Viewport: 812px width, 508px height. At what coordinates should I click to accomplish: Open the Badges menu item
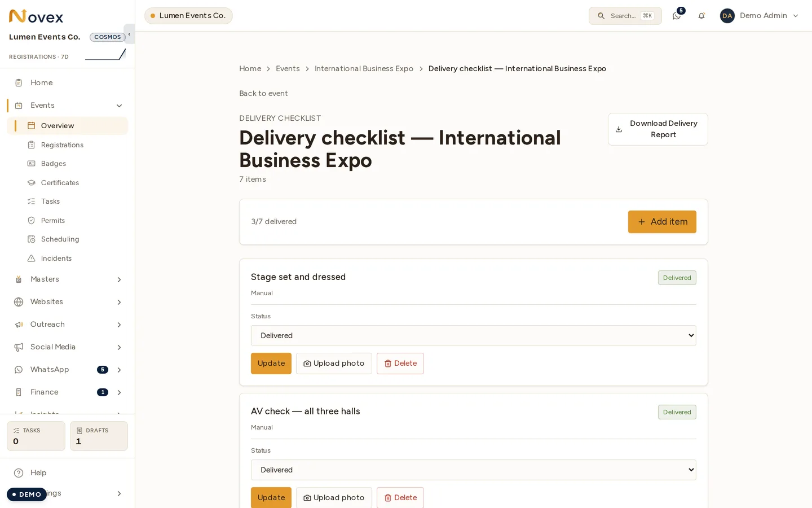67,164
